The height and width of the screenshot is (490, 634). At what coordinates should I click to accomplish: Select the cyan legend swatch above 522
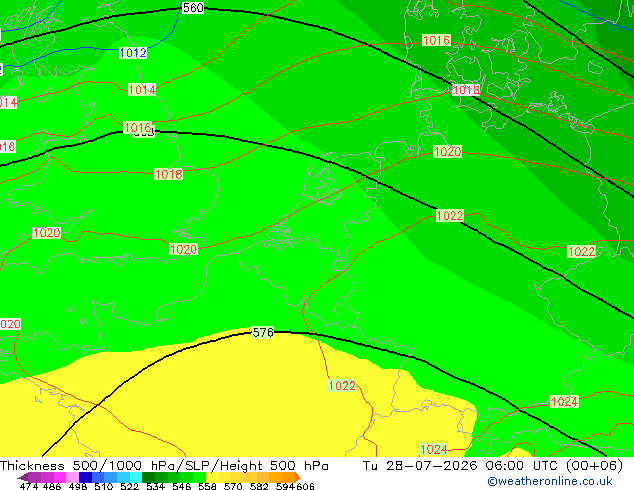point(136,477)
